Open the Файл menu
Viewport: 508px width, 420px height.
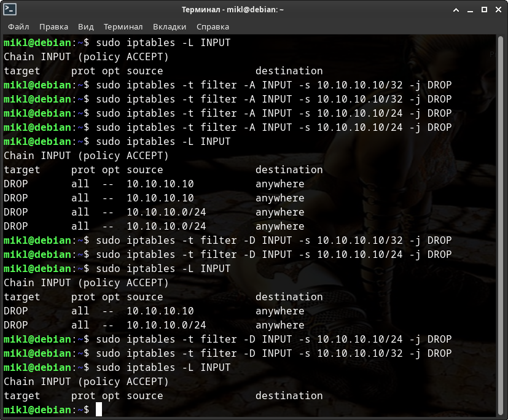pos(18,27)
